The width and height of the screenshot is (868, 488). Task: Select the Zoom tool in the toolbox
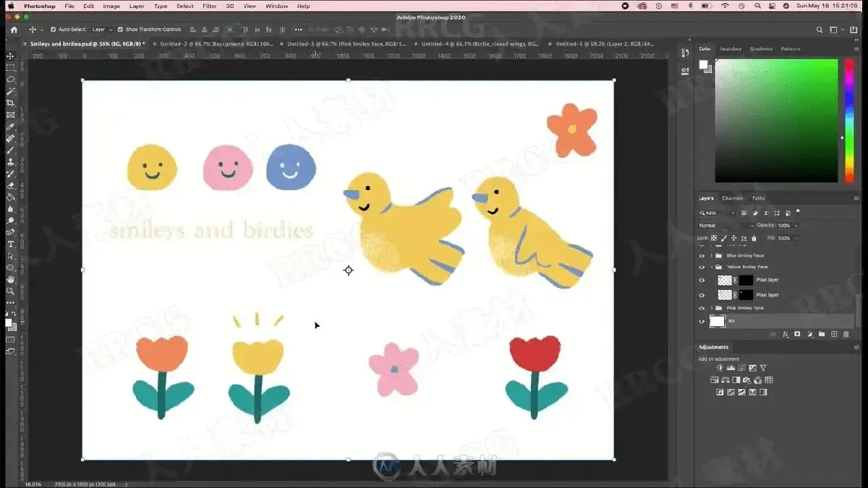point(11,291)
